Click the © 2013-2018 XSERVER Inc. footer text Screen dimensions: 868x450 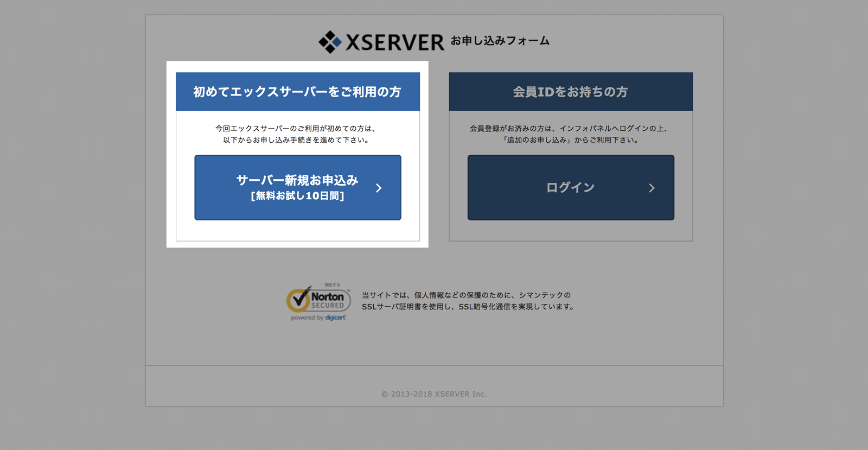click(434, 394)
